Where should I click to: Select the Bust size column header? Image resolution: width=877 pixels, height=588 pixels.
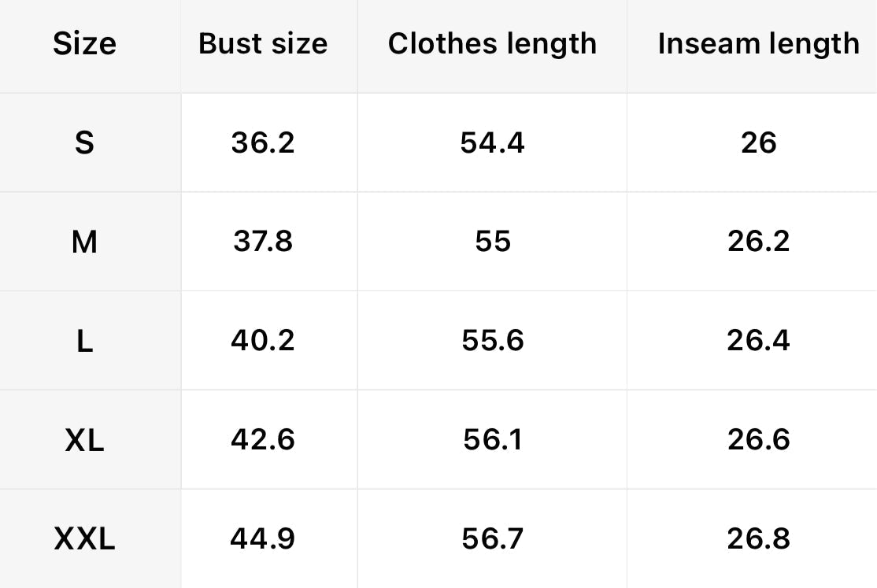pyautogui.click(x=263, y=43)
